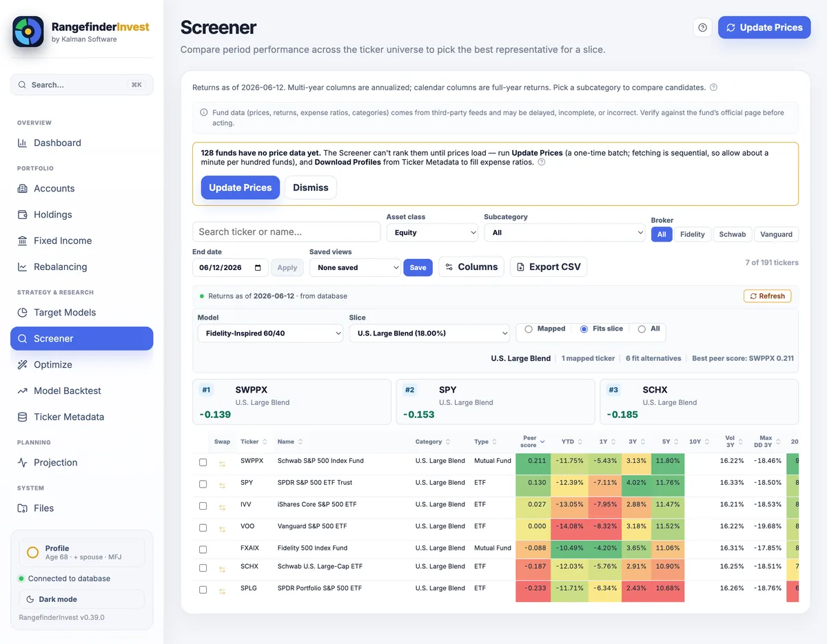Open the Asset class dropdown
This screenshot has width=827, height=644.
pos(432,233)
